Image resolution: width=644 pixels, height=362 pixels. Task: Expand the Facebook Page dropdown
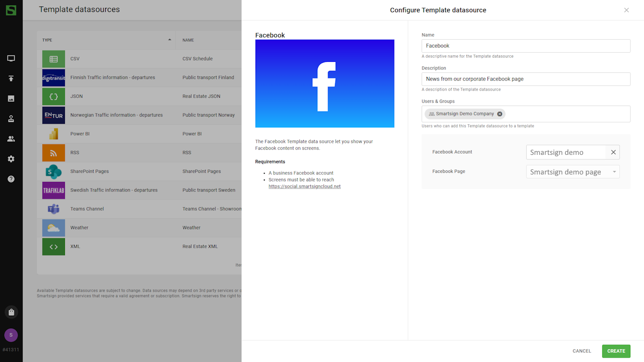tap(614, 172)
